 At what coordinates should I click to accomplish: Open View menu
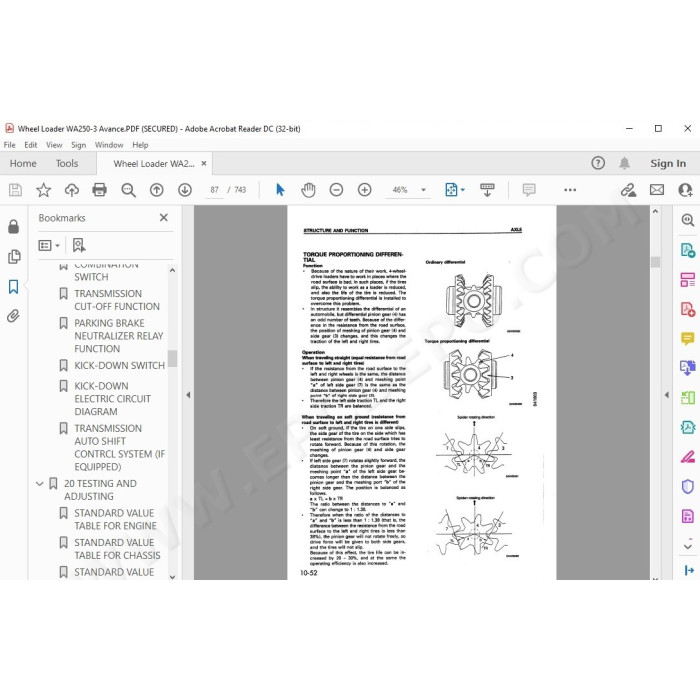[54, 145]
